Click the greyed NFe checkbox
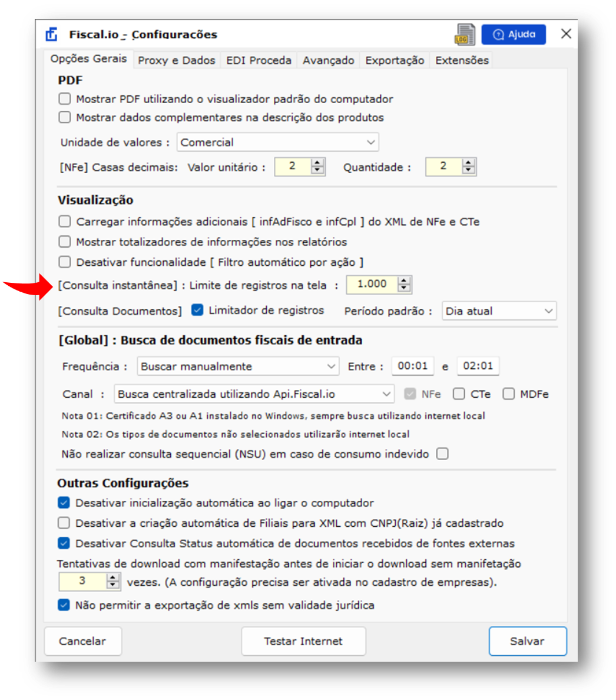Screen dimensions: 616x700 click(x=410, y=394)
